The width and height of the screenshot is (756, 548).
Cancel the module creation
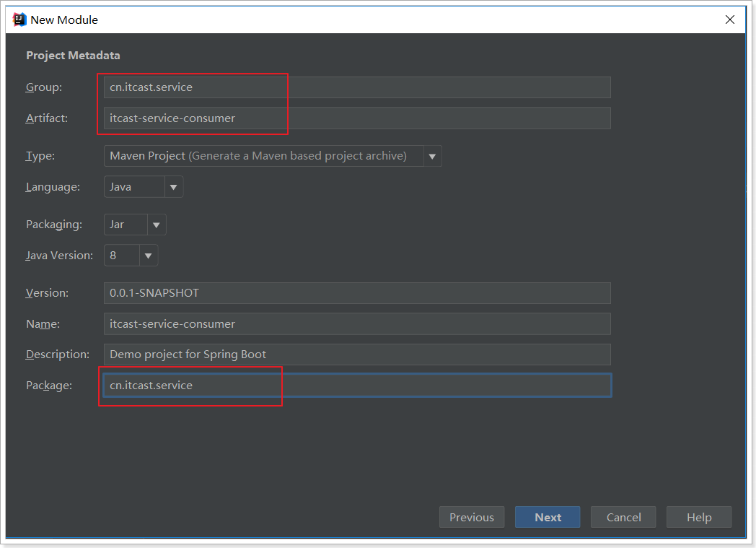(x=623, y=517)
